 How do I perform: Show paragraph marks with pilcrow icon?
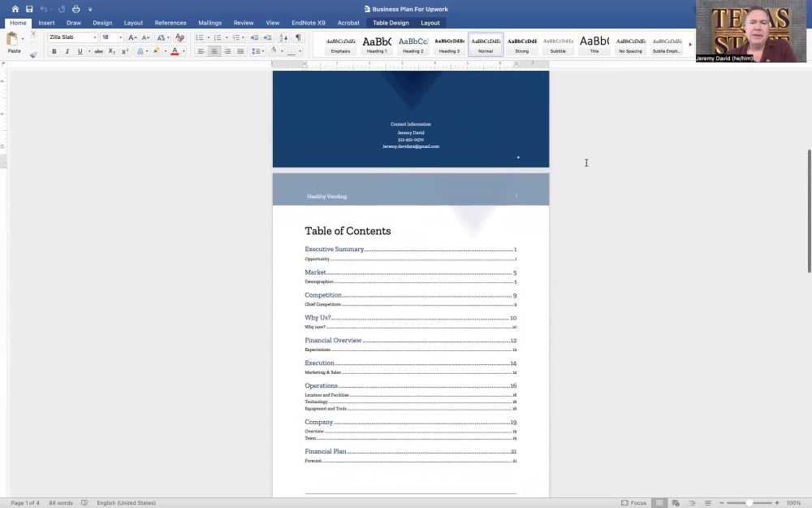298,37
